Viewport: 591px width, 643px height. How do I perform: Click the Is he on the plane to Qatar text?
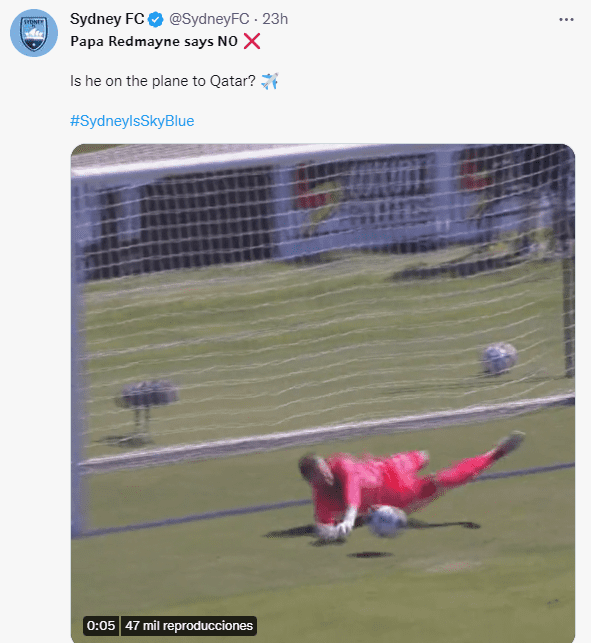(x=163, y=81)
